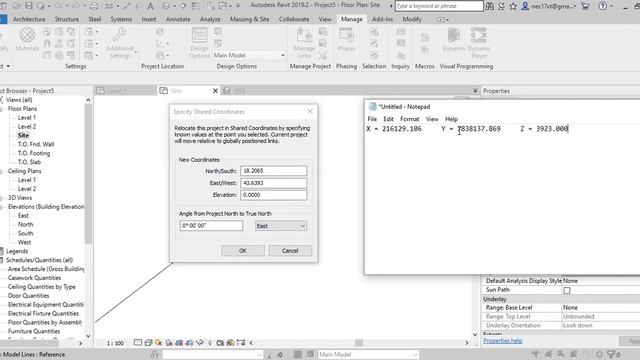The height and width of the screenshot is (360, 640).
Task: Click the selection Filter funnel icon in status bar
Action: 611,354
